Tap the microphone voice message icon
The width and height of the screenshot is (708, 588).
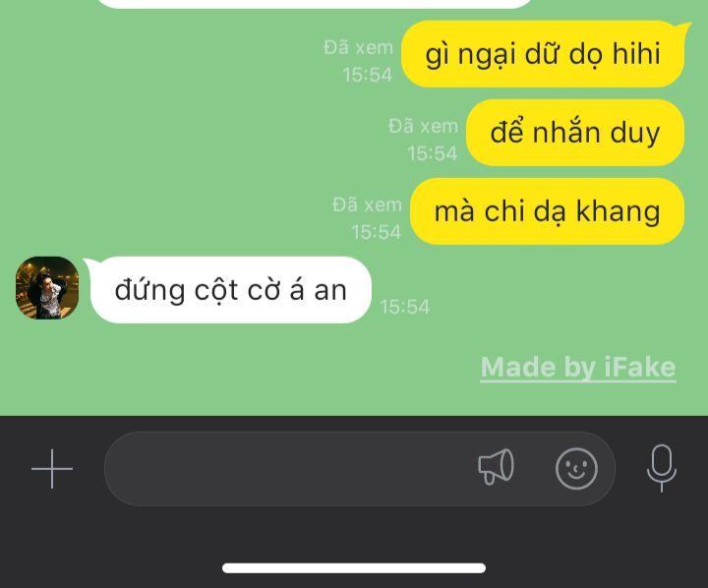point(662,468)
